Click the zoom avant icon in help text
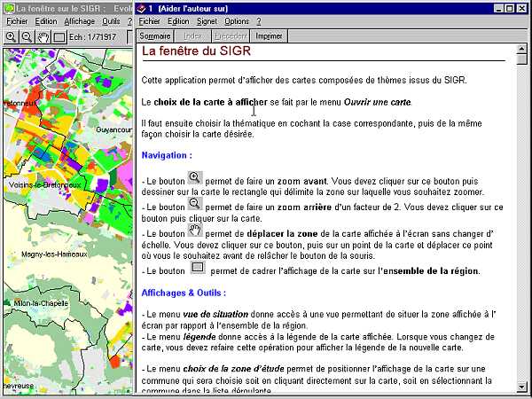 (x=195, y=178)
